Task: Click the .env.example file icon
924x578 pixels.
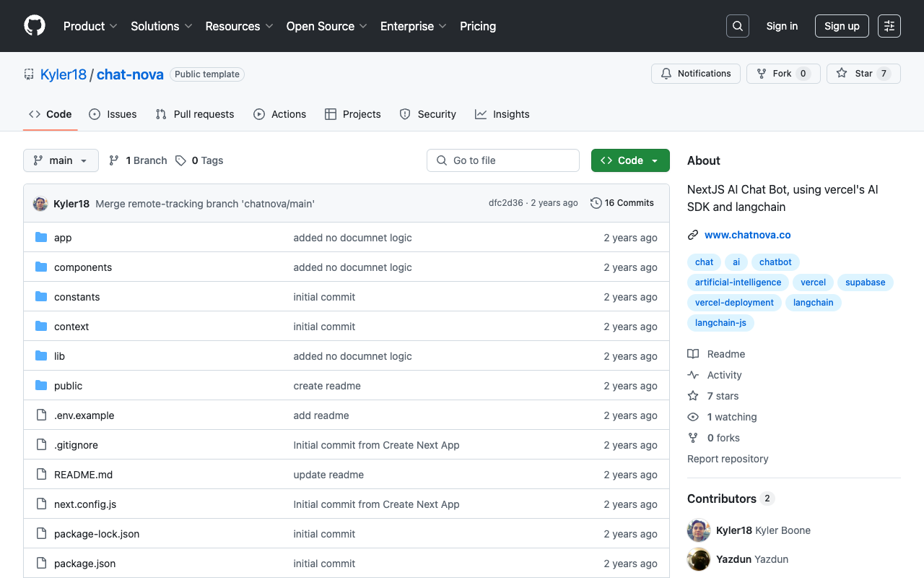Action: [x=41, y=415]
